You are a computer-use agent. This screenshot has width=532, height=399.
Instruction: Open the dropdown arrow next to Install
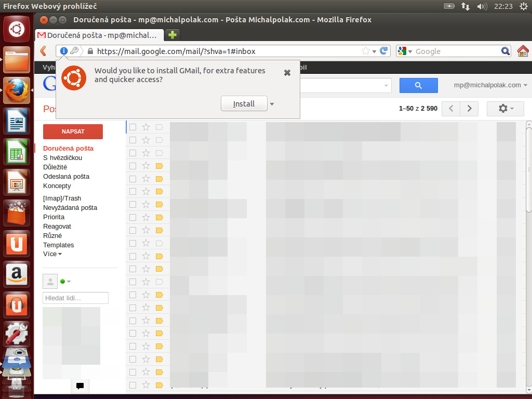pyautogui.click(x=272, y=104)
